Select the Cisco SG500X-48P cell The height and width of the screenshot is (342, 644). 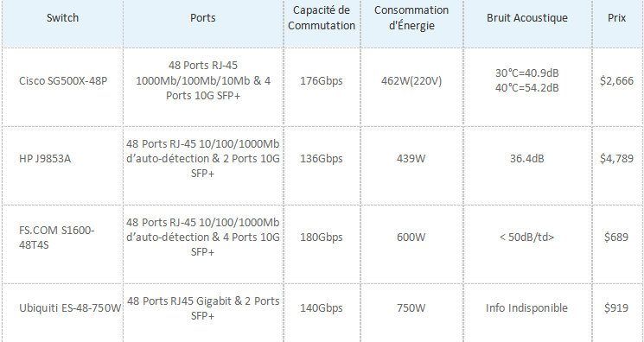63,81
